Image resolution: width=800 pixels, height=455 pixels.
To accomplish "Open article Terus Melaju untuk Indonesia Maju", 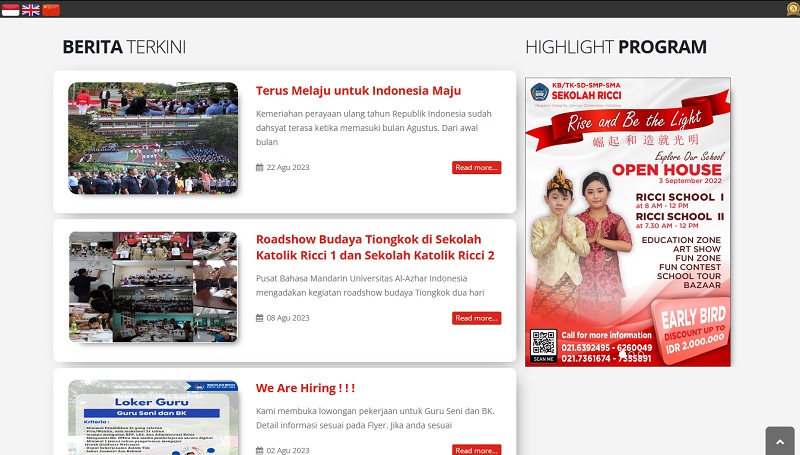I will click(358, 91).
